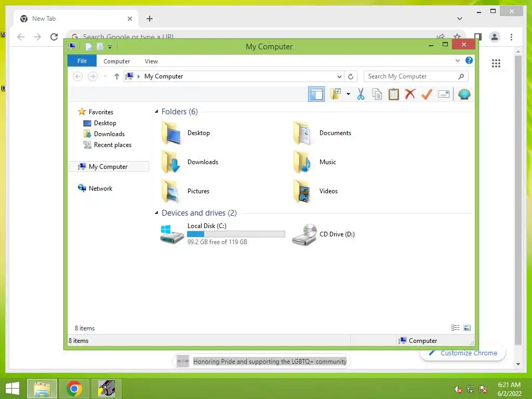Open the View ribbon tab

[x=151, y=61]
